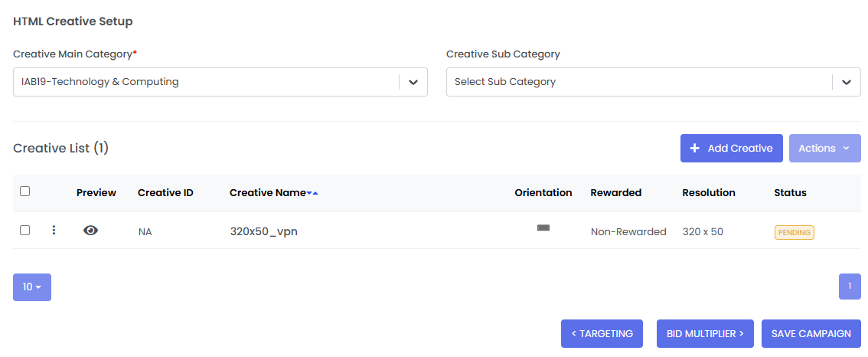Select page 1 in pagination
This screenshot has height=357, width=868.
click(x=850, y=287)
